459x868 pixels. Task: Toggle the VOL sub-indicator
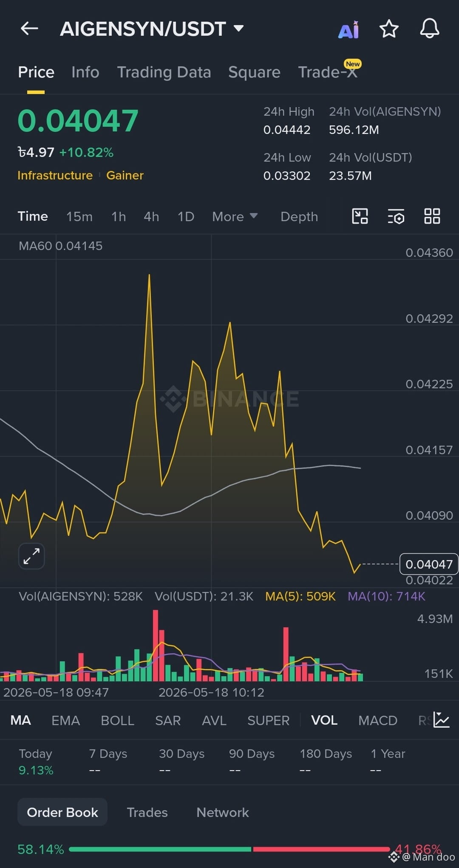[324, 720]
